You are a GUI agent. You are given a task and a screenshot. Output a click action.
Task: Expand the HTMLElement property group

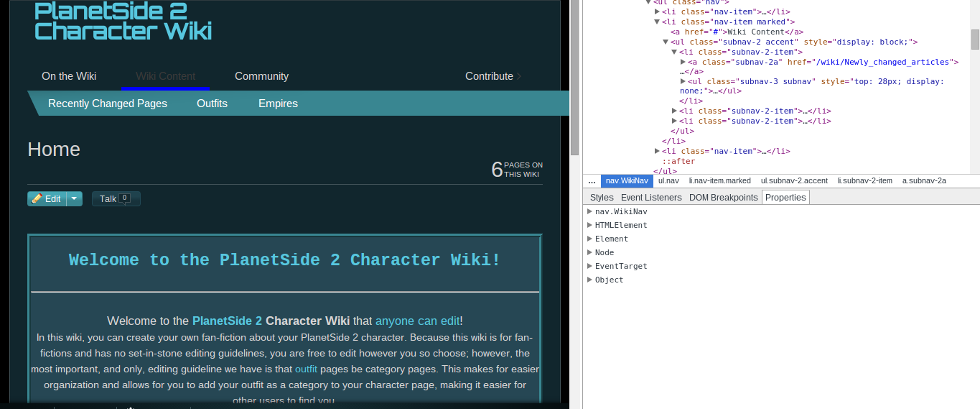pyautogui.click(x=589, y=225)
